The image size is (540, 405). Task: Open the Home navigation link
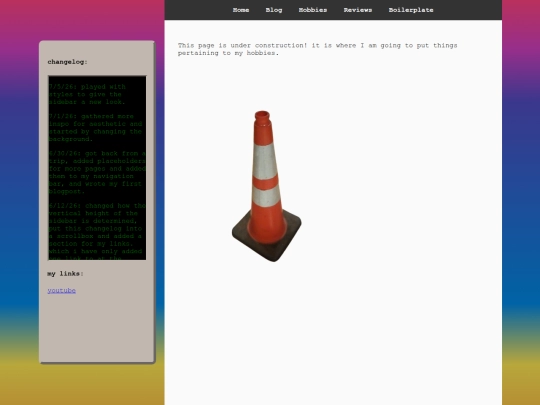click(x=241, y=10)
